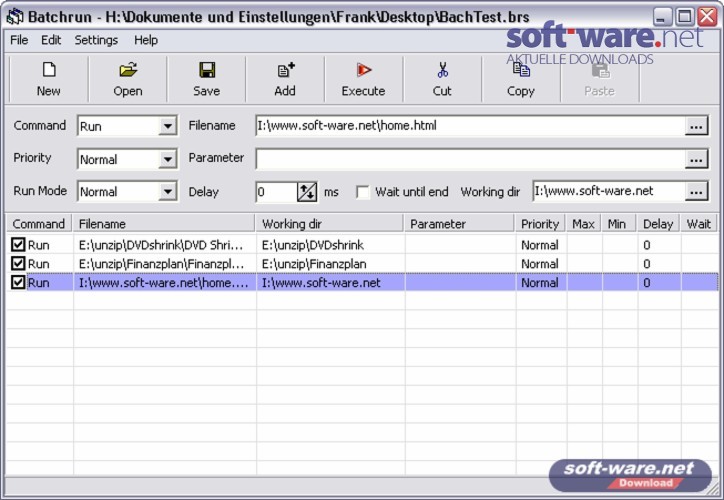The image size is (724, 500).
Task: Select the I:\www.soft-ware.net\home.... filename cell
Action: click(x=164, y=283)
